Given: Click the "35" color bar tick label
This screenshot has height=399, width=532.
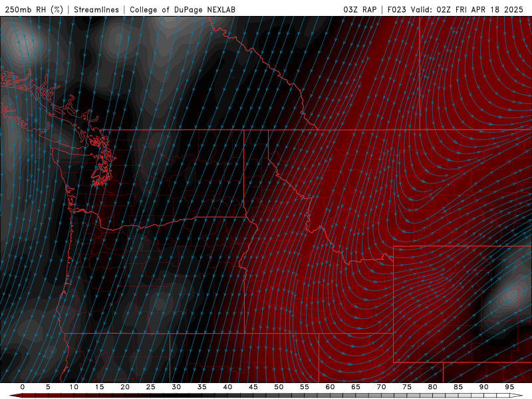Looking at the screenshot, I should 202,387.
